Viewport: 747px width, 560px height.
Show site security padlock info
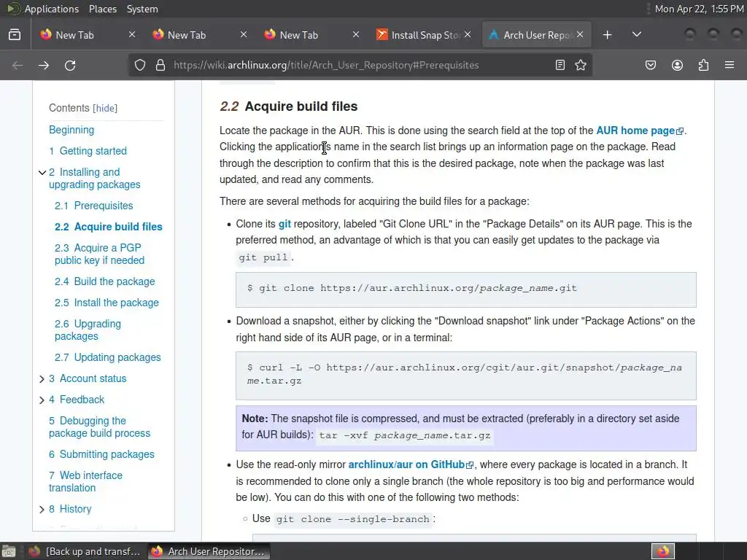(x=160, y=65)
